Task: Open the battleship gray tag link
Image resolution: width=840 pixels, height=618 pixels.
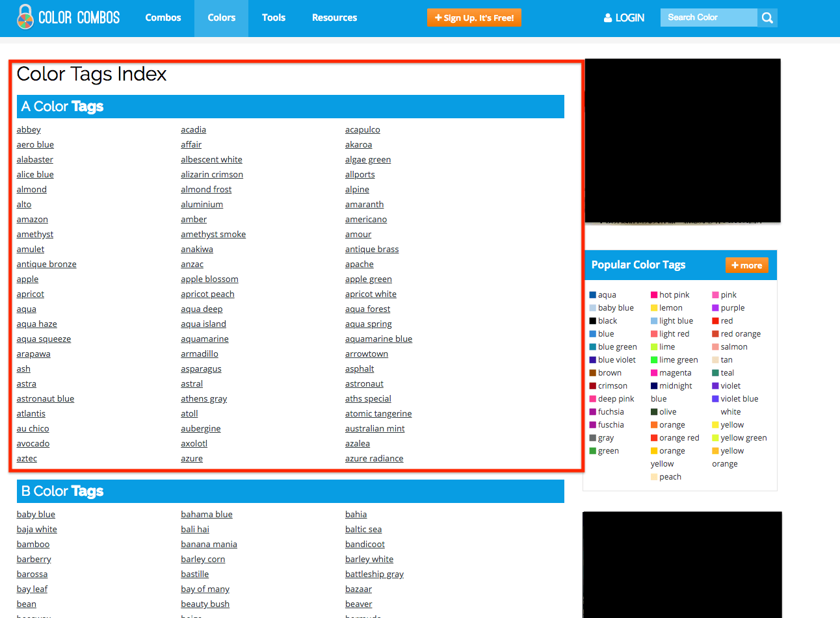Action: coord(374,574)
